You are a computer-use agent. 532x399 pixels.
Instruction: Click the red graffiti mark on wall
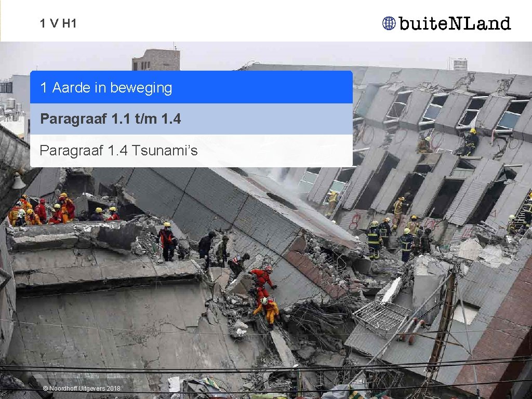pos(355,221)
